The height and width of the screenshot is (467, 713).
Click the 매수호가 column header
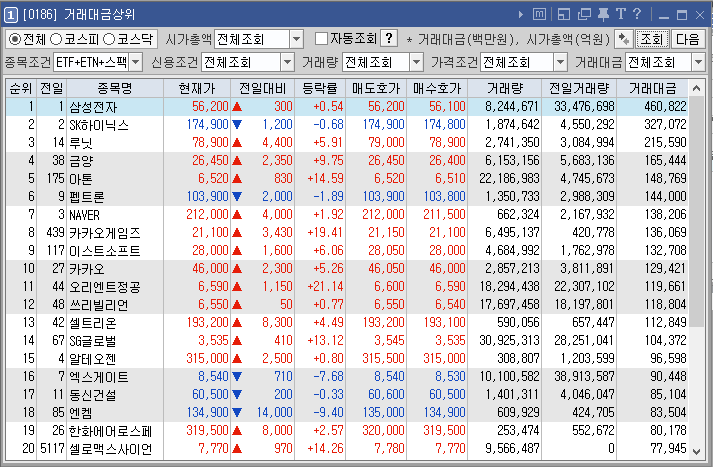437,89
